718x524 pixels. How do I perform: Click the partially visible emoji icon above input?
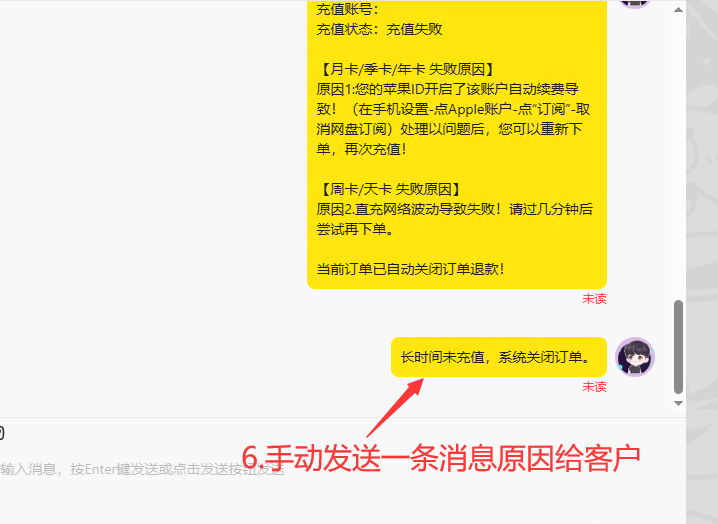[1, 432]
